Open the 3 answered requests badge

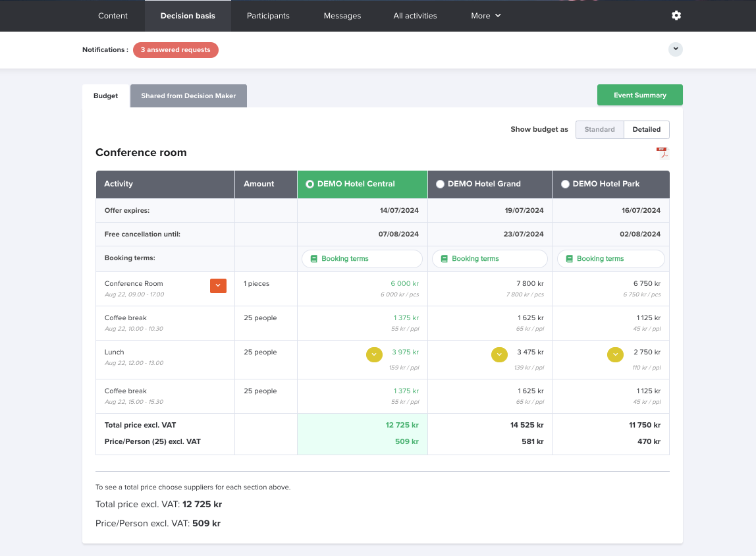pyautogui.click(x=175, y=49)
